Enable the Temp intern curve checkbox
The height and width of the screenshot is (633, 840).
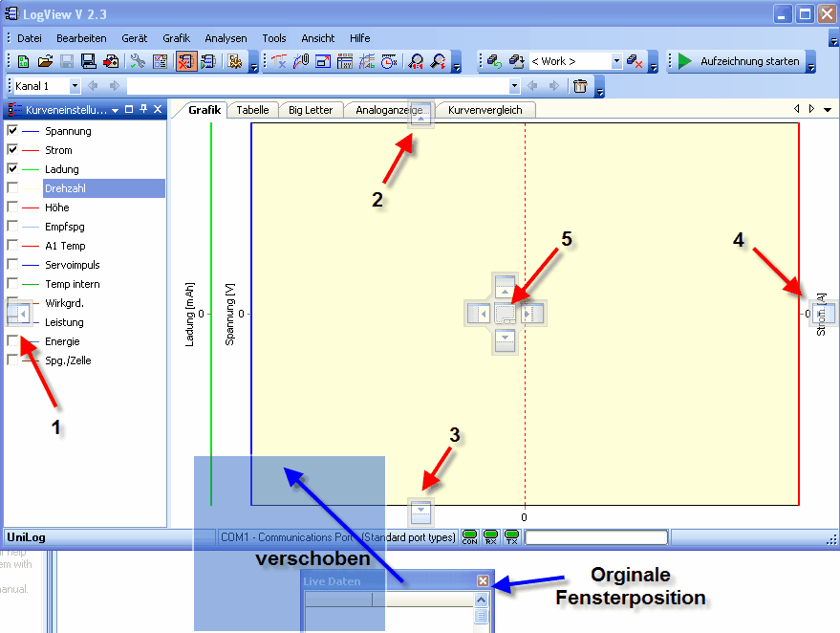pyautogui.click(x=12, y=283)
